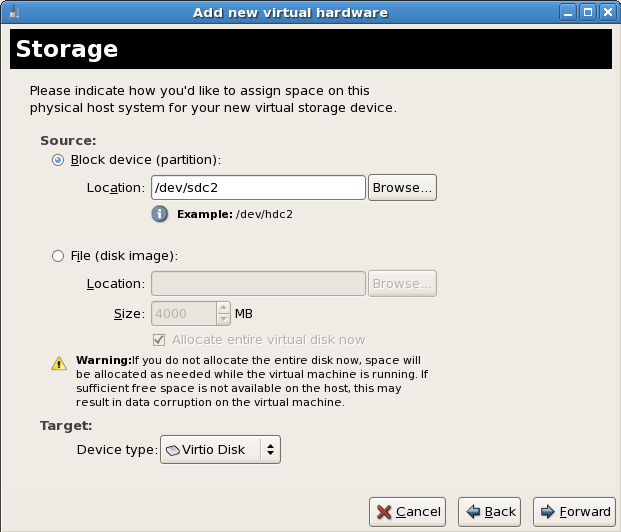Image resolution: width=621 pixels, height=532 pixels.
Task: Cancel adding new virtual hardware
Action: click(x=407, y=511)
